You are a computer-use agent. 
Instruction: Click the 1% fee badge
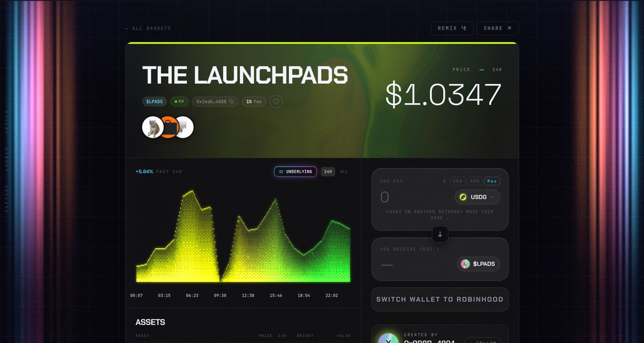pyautogui.click(x=254, y=101)
